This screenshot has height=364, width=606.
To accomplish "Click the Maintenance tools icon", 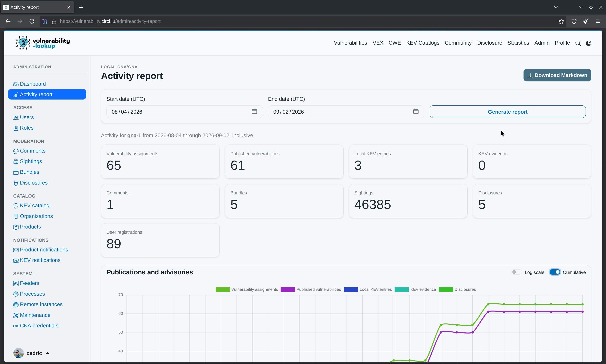I will point(16,315).
